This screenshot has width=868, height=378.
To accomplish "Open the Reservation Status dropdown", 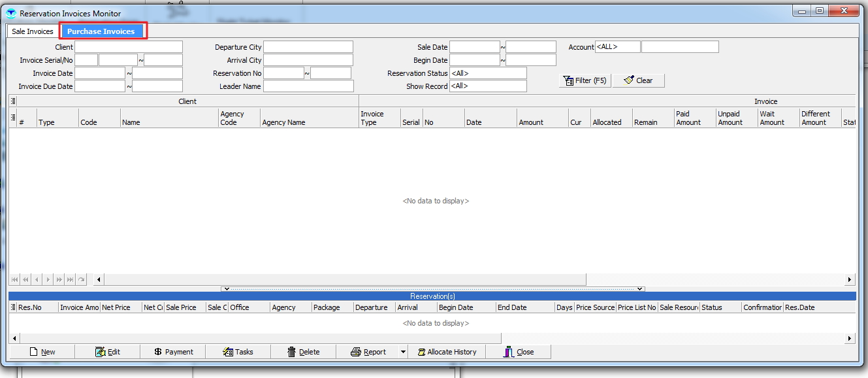I will tap(487, 73).
